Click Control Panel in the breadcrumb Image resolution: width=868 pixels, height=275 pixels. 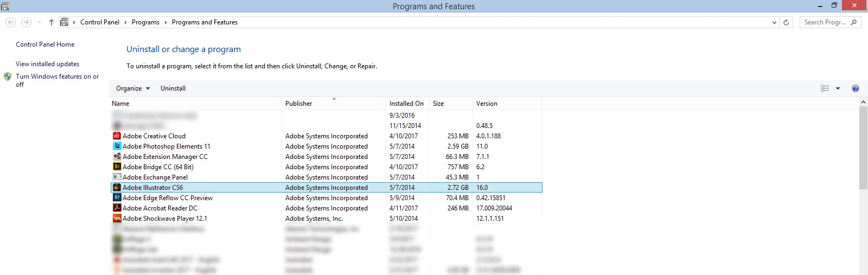[100, 22]
